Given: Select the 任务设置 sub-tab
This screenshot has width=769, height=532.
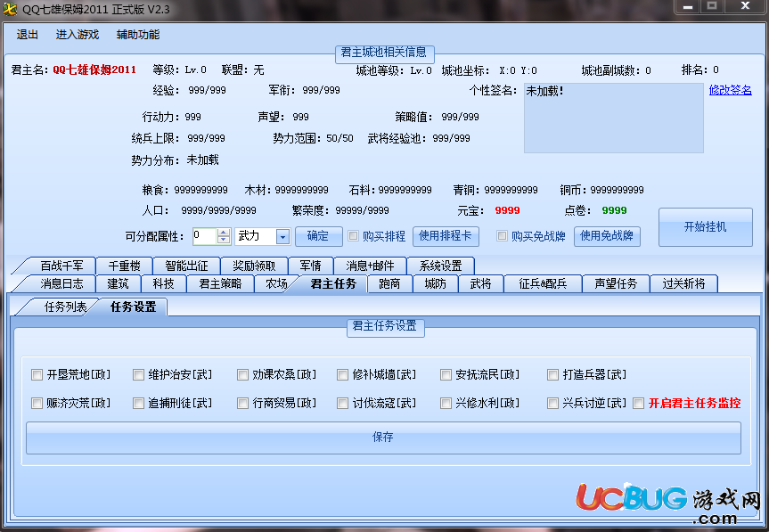Looking at the screenshot, I should tap(133, 307).
